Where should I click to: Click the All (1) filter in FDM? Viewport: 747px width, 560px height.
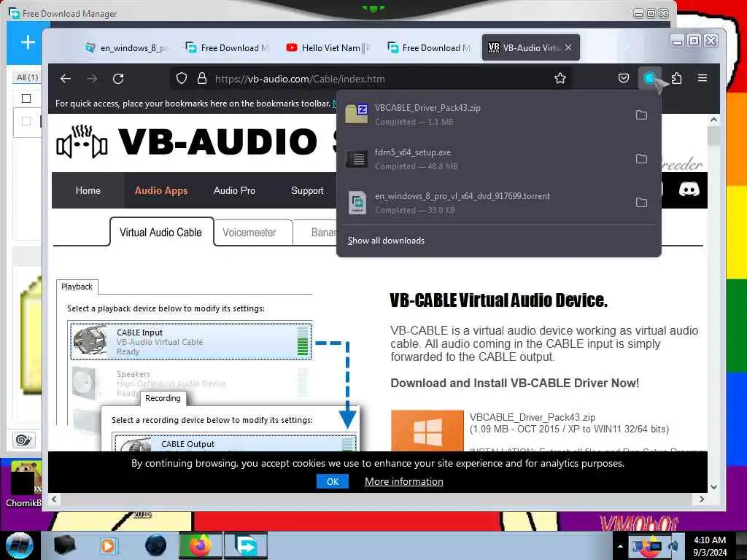(27, 77)
